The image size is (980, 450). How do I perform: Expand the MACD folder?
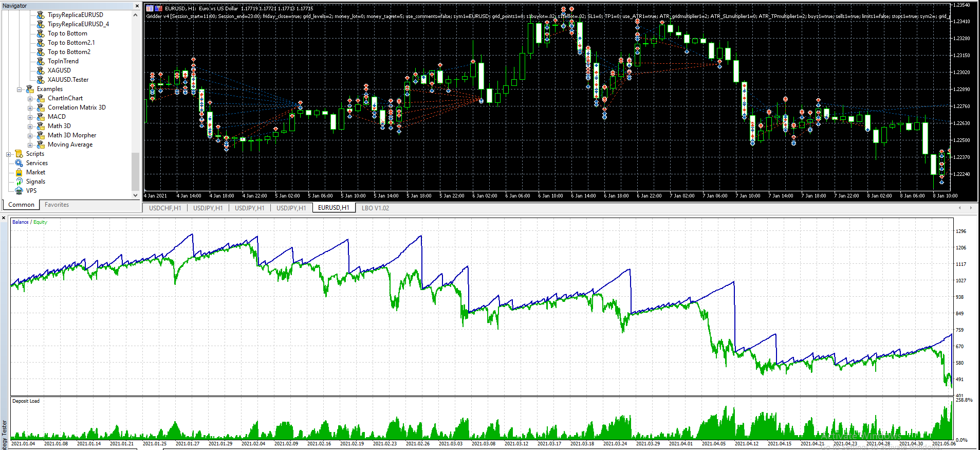(x=30, y=117)
